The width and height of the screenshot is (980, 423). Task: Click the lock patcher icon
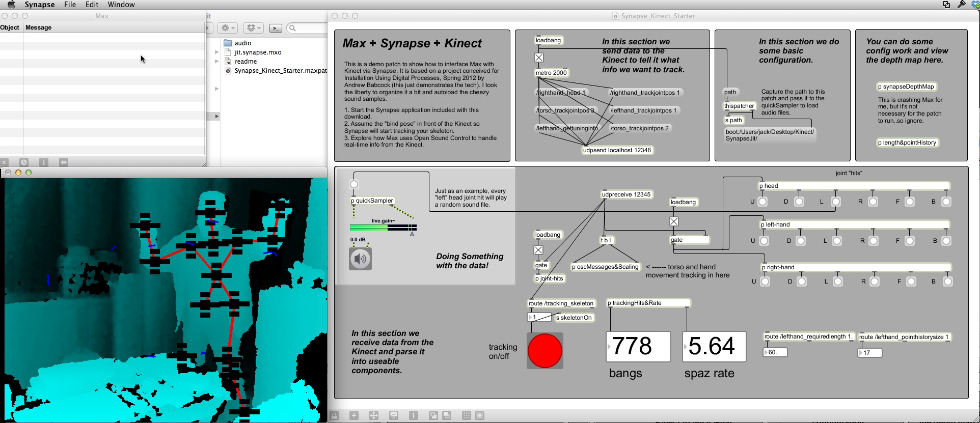pyautogui.click(x=334, y=415)
